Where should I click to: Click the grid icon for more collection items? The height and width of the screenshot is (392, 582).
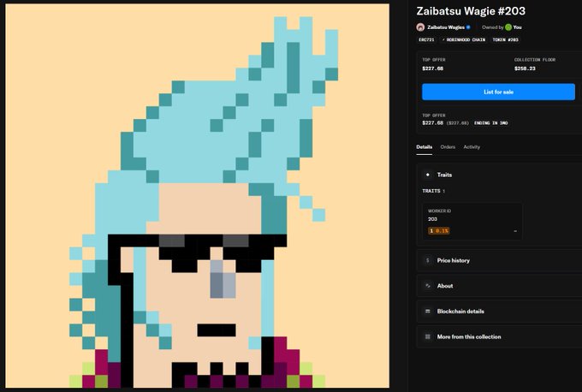(428, 336)
